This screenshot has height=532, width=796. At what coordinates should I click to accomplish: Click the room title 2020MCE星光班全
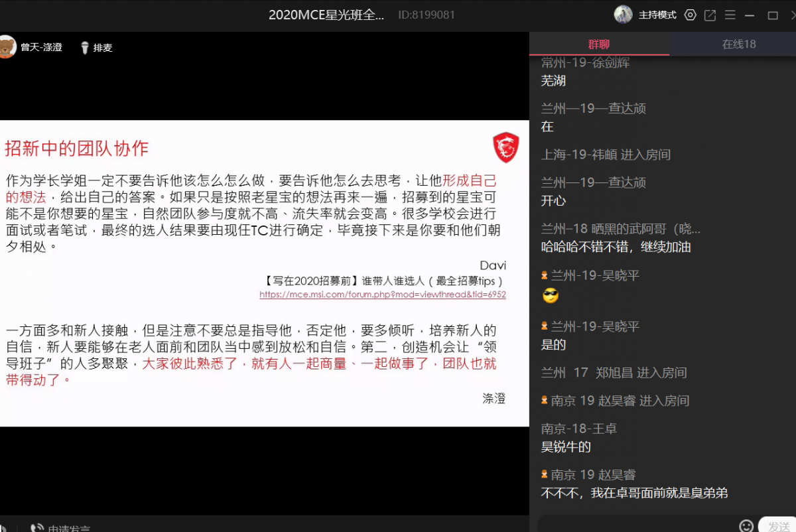(326, 15)
